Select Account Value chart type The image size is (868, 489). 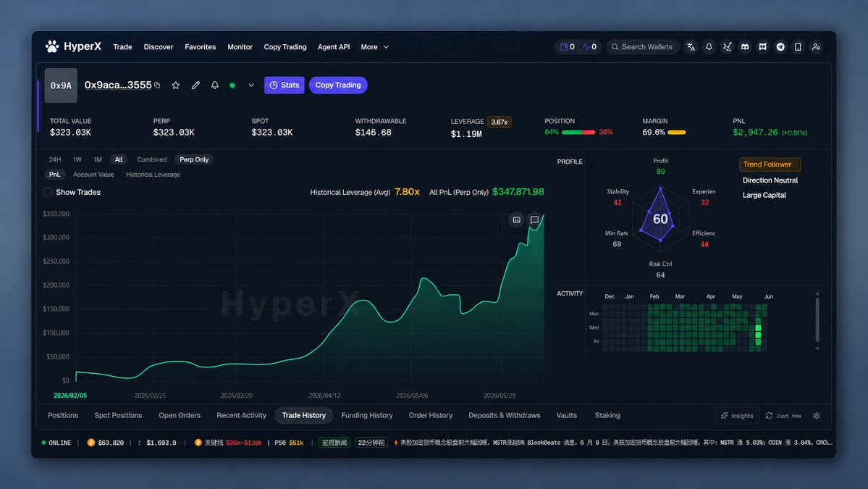pyautogui.click(x=93, y=175)
